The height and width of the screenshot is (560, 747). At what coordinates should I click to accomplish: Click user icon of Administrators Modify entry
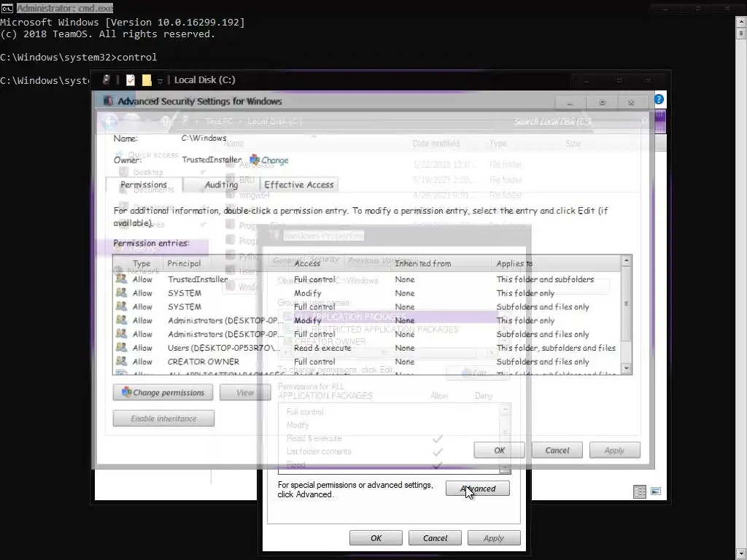pyautogui.click(x=122, y=320)
